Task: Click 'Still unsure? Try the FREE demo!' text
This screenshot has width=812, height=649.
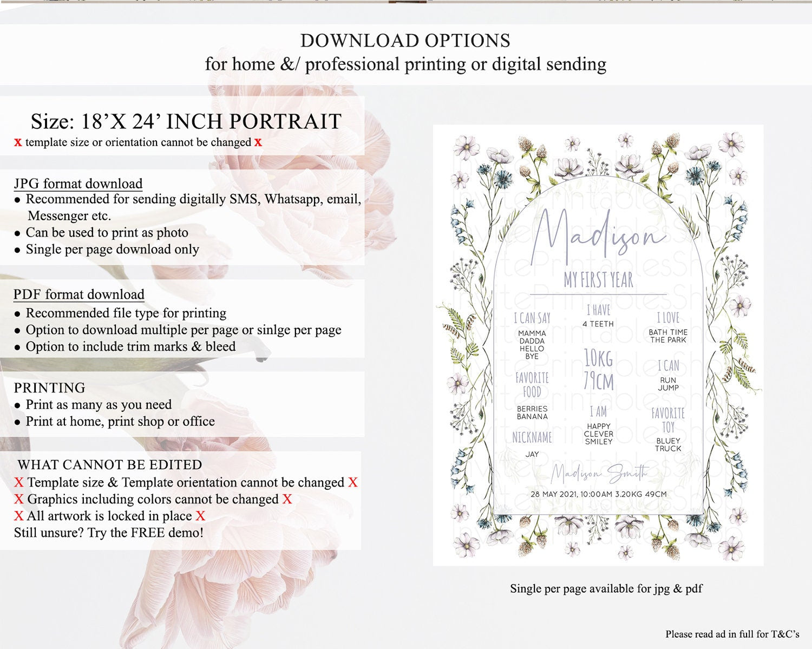Action: tap(109, 533)
